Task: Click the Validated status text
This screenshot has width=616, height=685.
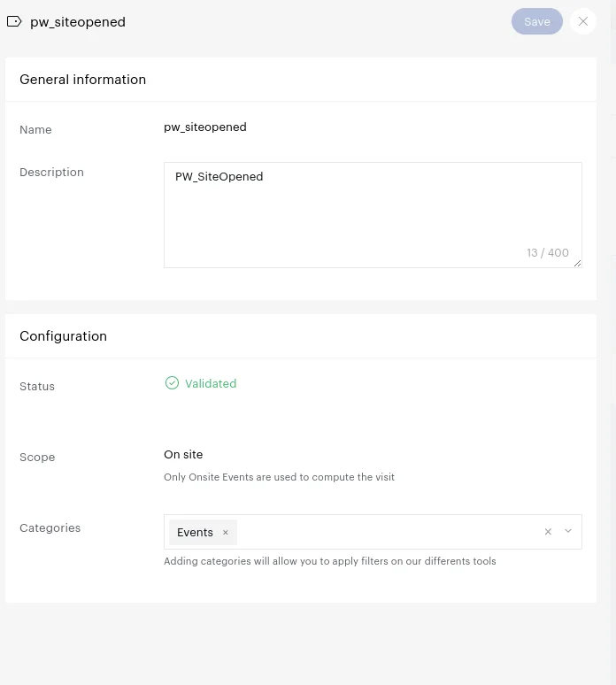Action: (211, 383)
